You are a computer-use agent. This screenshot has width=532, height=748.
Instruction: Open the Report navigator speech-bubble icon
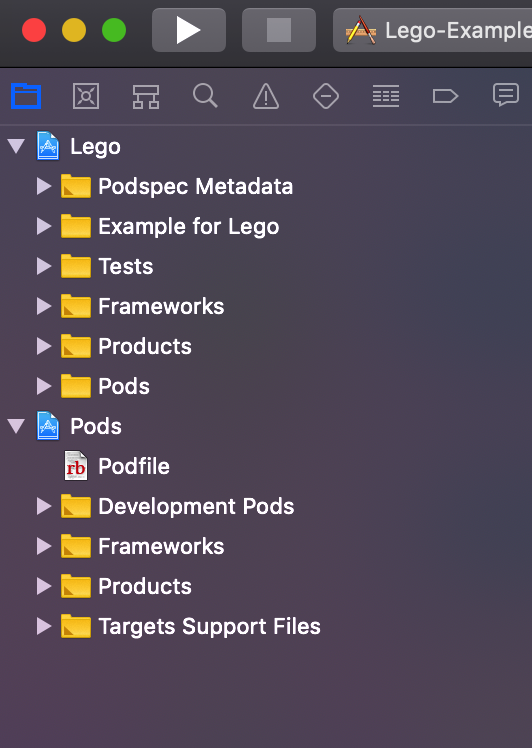(x=506, y=95)
